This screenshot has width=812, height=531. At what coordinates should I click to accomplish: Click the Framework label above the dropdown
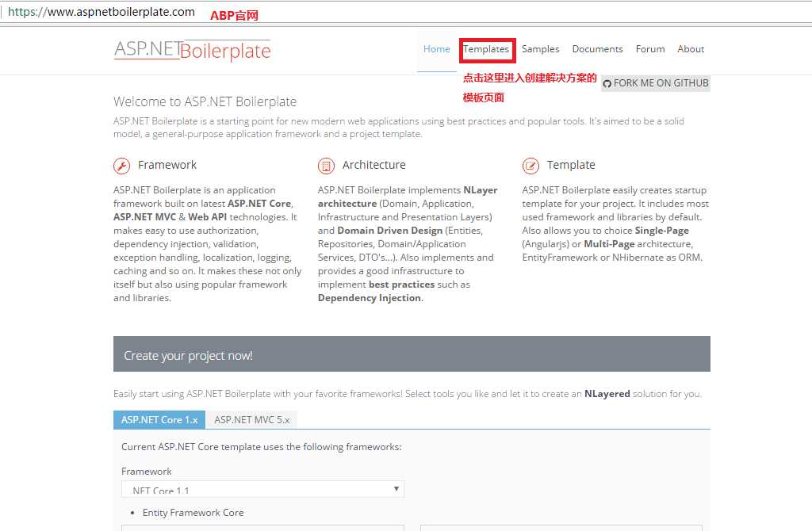[147, 472]
